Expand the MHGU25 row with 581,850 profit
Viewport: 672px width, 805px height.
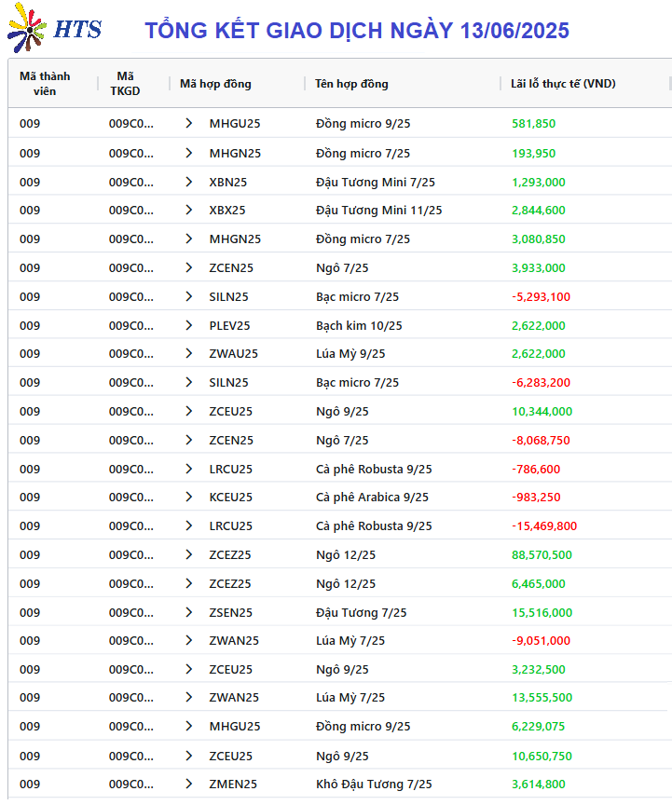tap(189, 123)
